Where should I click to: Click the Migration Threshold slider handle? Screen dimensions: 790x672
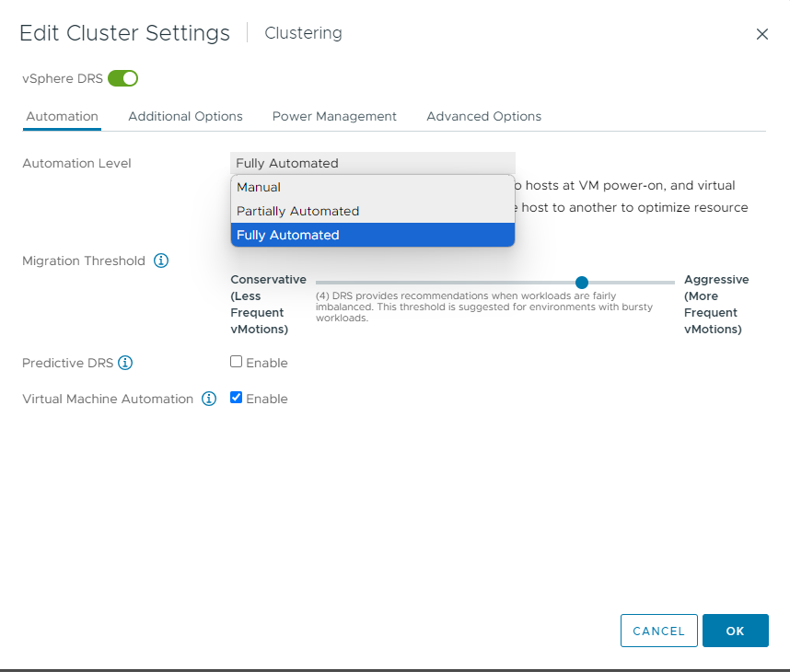point(582,282)
